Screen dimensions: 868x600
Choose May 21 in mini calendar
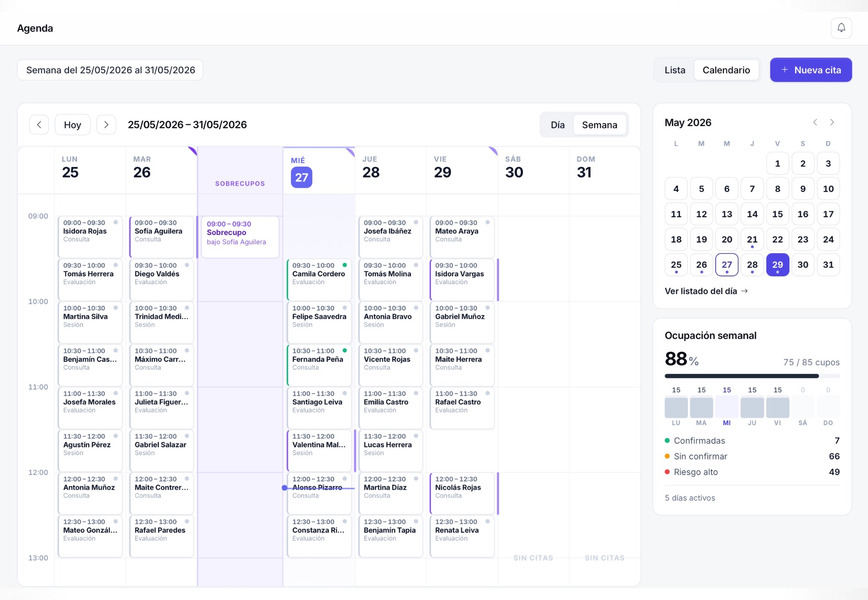[752, 239]
